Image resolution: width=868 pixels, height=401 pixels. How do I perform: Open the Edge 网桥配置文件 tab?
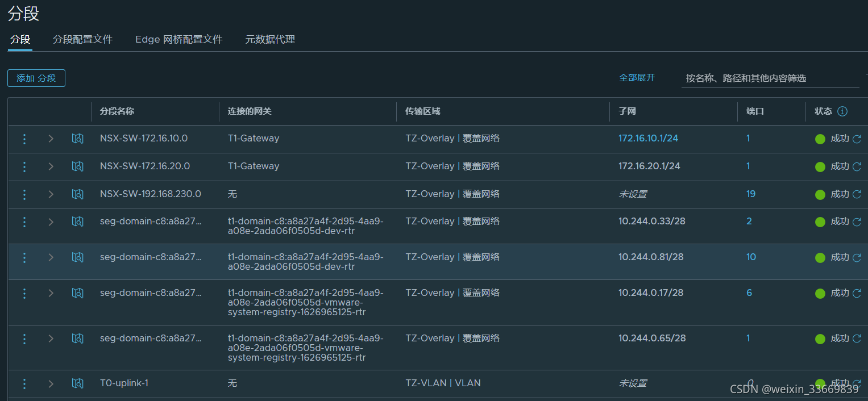coord(178,40)
